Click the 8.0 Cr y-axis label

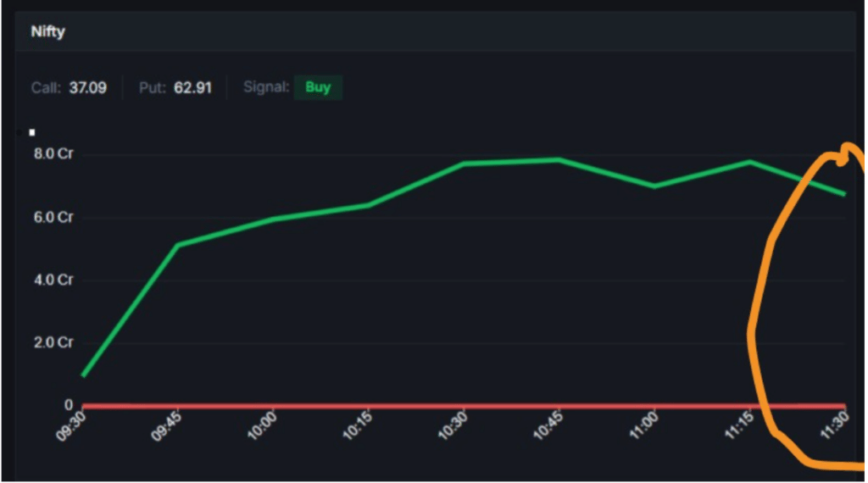point(54,154)
